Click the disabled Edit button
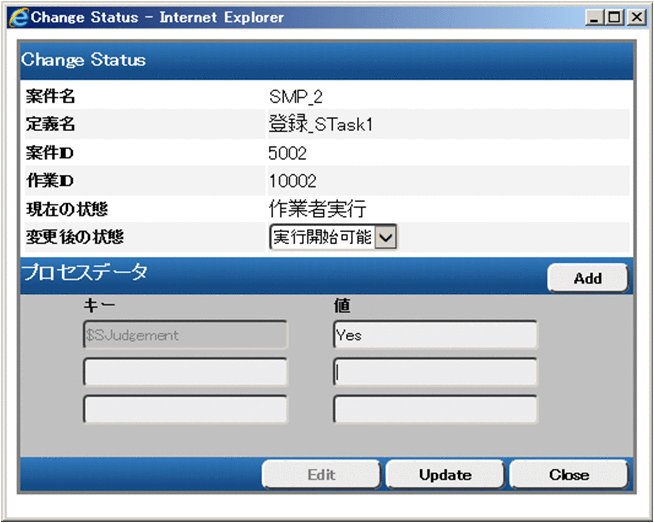This screenshot has width=654, height=523. (321, 475)
